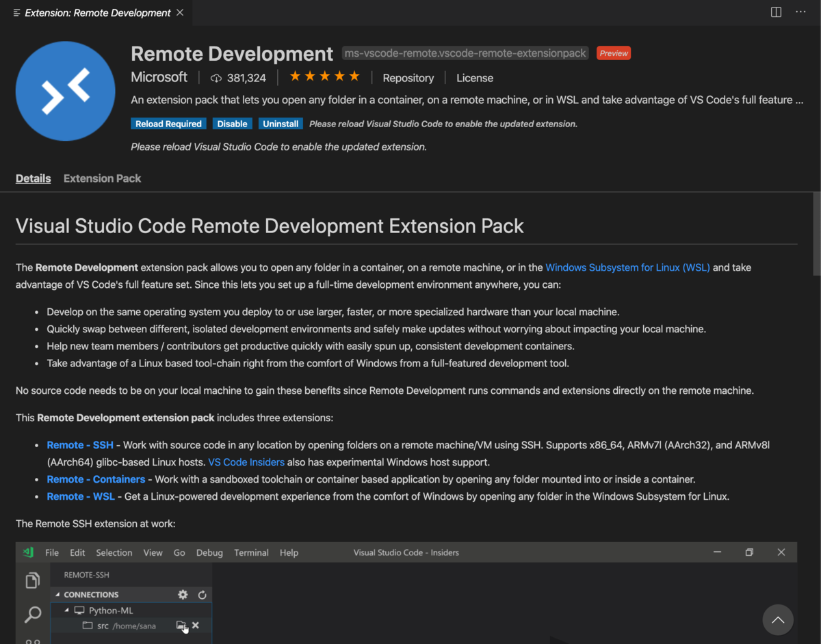
Task: Open File menu in embedded screenshot
Action: coord(52,552)
